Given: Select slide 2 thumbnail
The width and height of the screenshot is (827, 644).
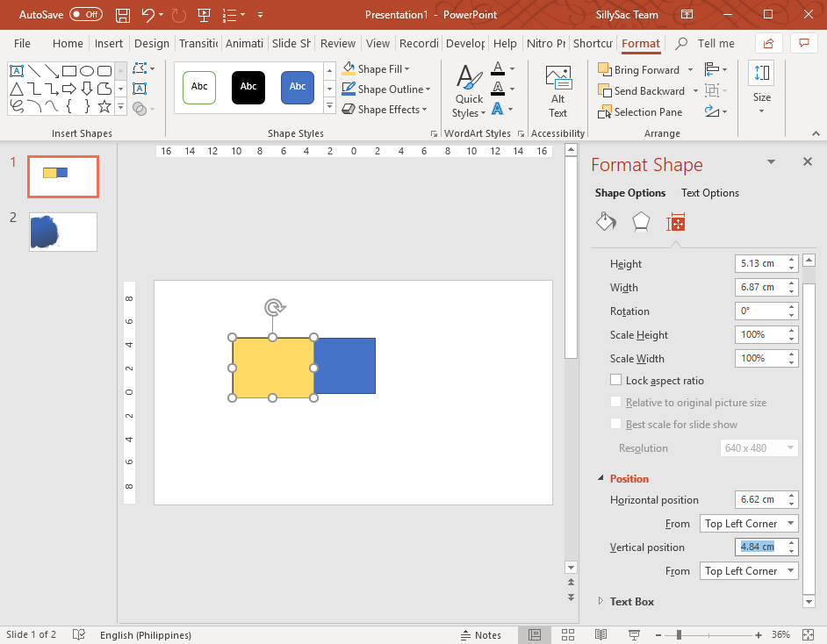Looking at the screenshot, I should pyautogui.click(x=63, y=232).
